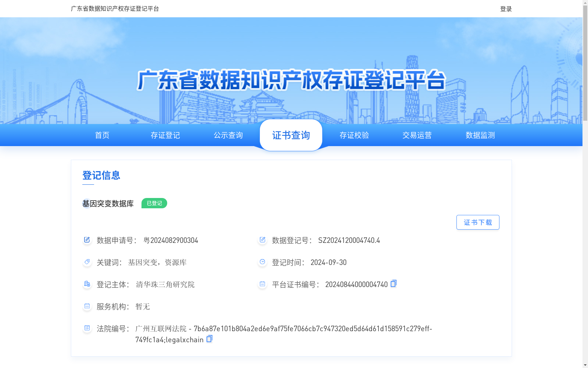
Task: Go to the 数据监测 tab
Action: point(480,135)
